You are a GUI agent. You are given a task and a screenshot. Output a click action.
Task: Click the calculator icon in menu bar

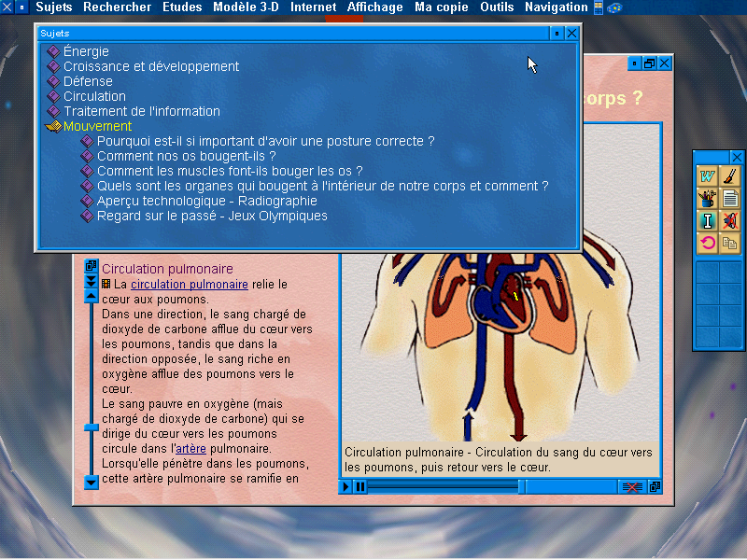coord(599,7)
